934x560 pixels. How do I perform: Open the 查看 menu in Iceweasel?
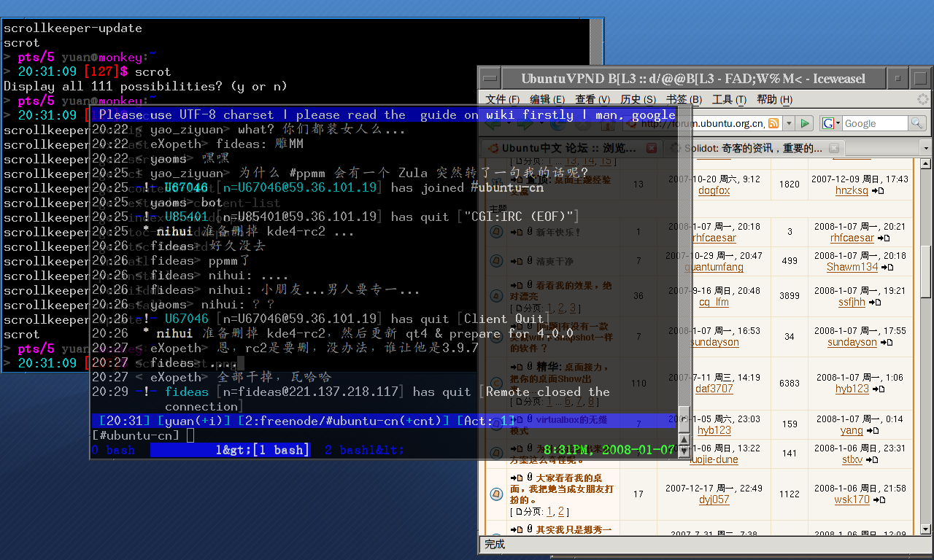tap(593, 99)
